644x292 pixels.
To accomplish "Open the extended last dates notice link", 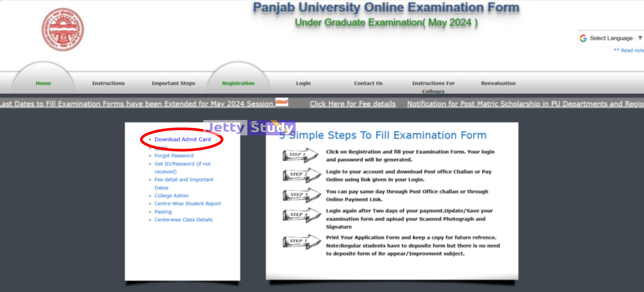I will tap(136, 104).
